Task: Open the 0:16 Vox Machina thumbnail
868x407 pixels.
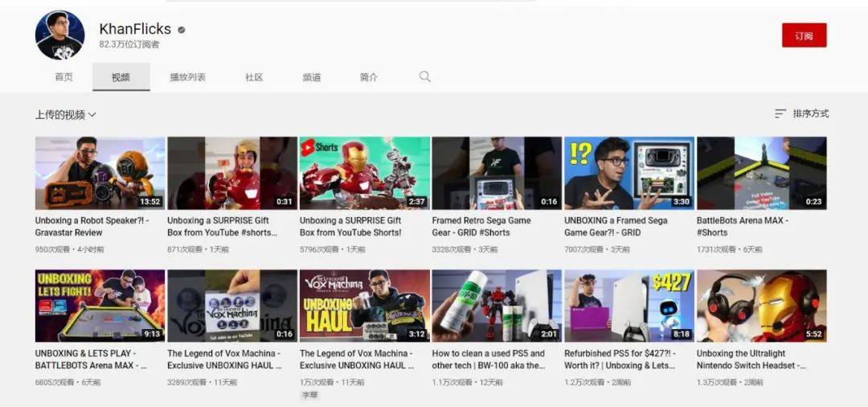Action: 232,306
